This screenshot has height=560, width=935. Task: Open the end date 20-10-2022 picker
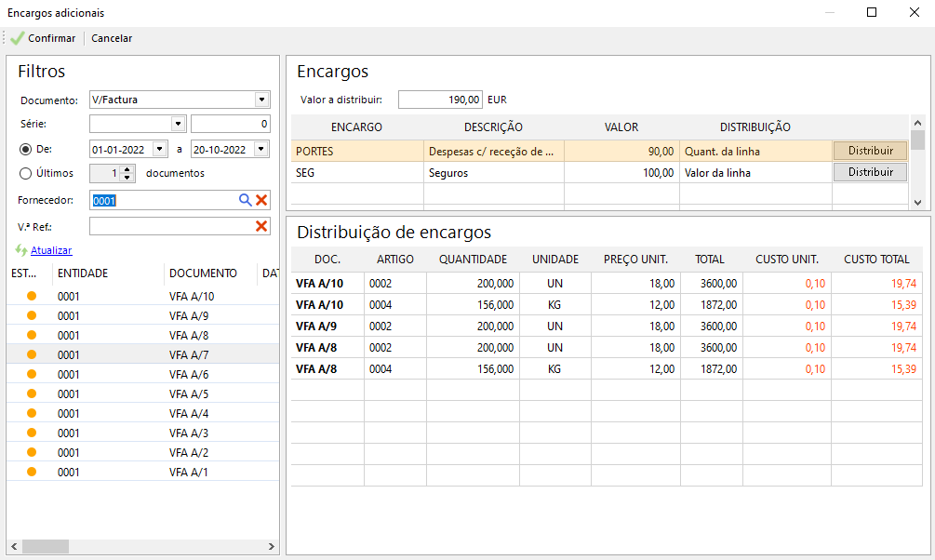[260, 149]
